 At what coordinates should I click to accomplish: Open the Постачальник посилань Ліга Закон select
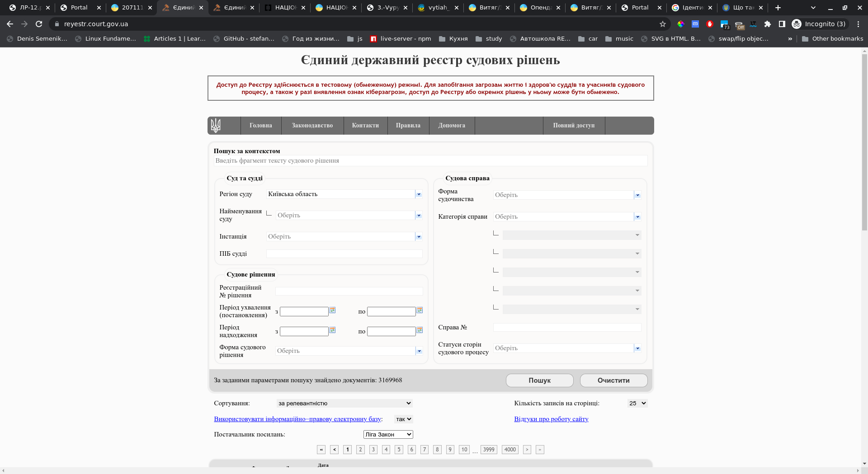[x=388, y=434]
